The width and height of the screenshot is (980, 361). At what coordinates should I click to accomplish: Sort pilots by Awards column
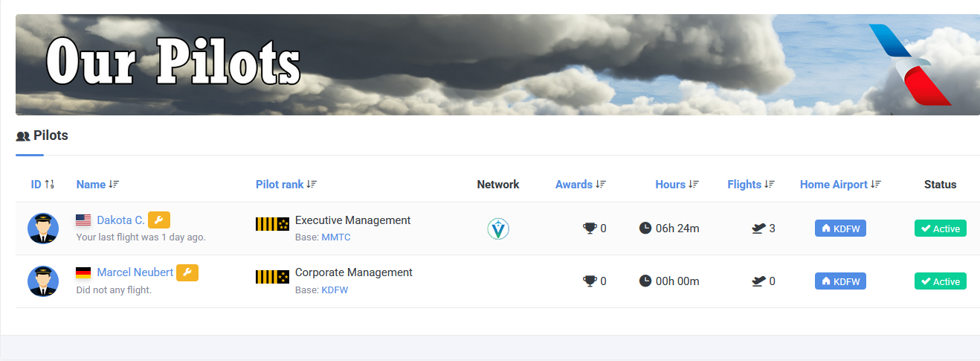pos(580,185)
